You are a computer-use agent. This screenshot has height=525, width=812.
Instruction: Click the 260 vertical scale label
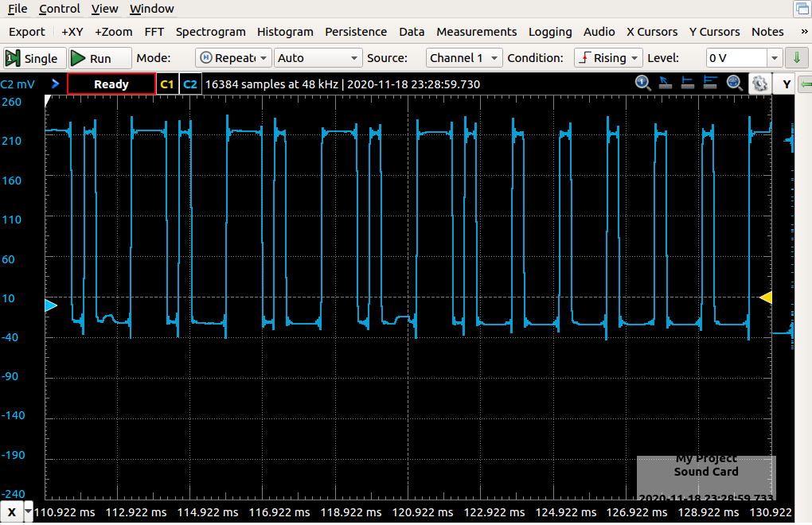(x=11, y=102)
